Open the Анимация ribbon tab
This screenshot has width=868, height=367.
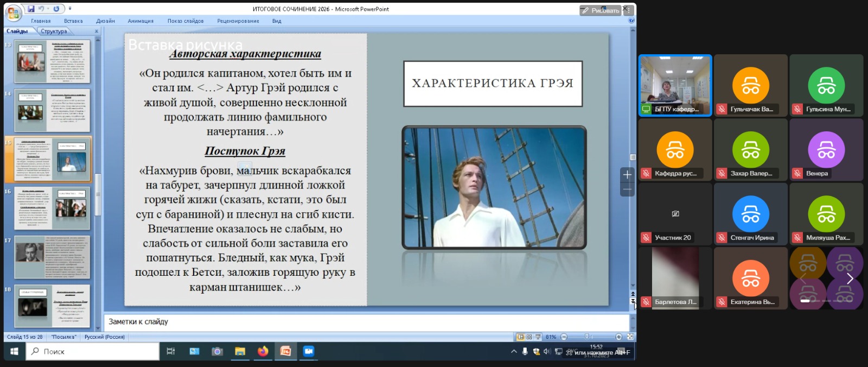141,21
